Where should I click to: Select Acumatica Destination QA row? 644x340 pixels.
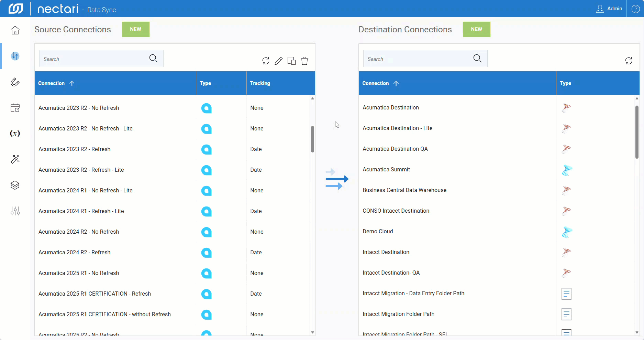(496, 149)
